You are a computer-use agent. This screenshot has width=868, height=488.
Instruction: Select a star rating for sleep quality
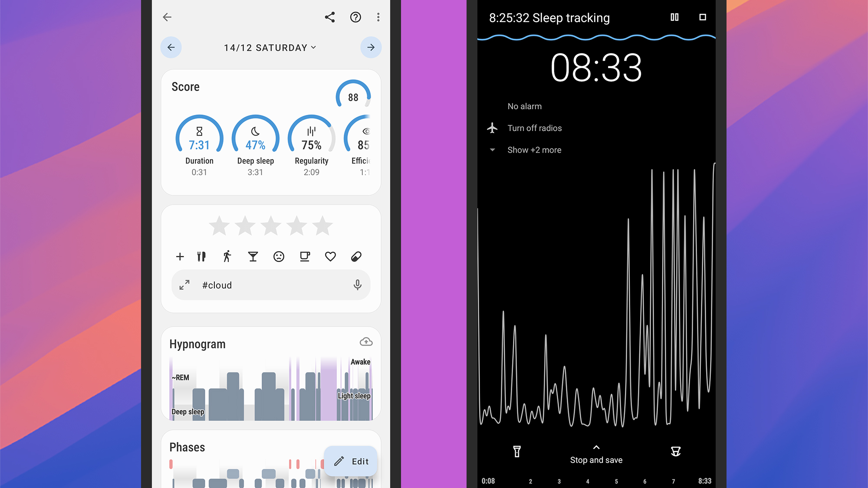point(271,225)
